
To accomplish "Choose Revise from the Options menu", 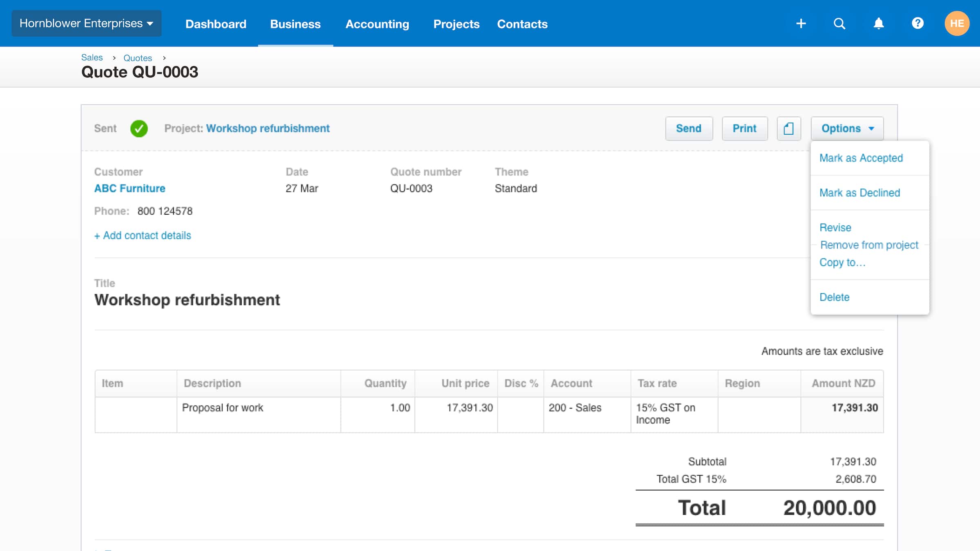I will 835,227.
